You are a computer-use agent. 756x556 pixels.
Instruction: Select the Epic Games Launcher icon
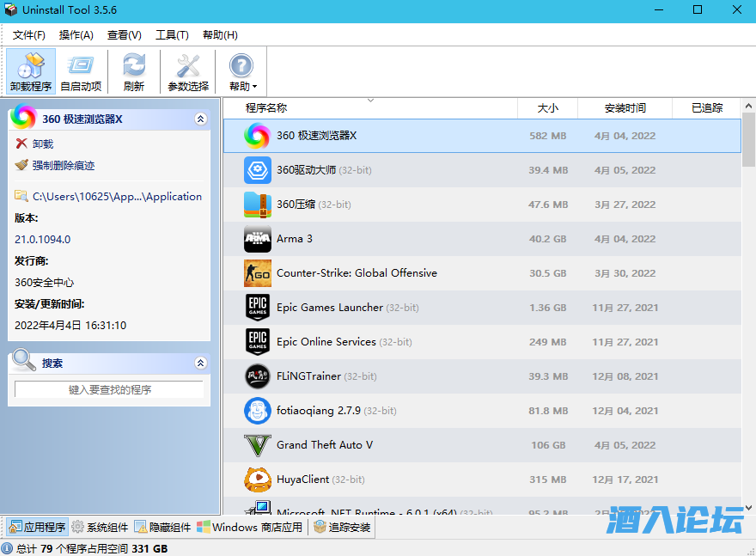pos(255,308)
